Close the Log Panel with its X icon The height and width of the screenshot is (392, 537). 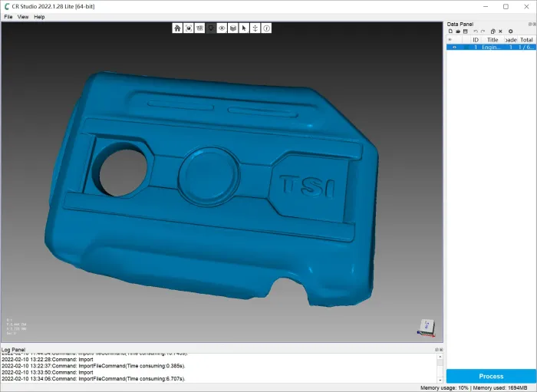(441, 350)
